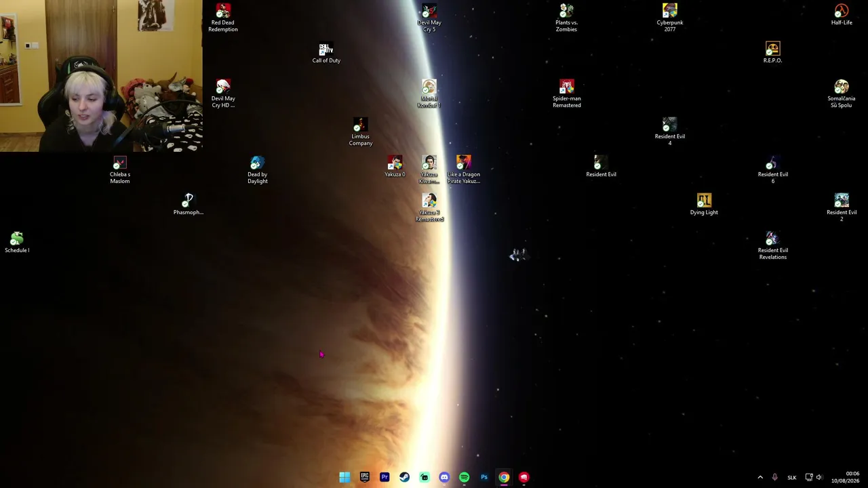The height and width of the screenshot is (488, 868).
Task: Open Epic Games Launcher from the taskbar
Action: [365, 477]
